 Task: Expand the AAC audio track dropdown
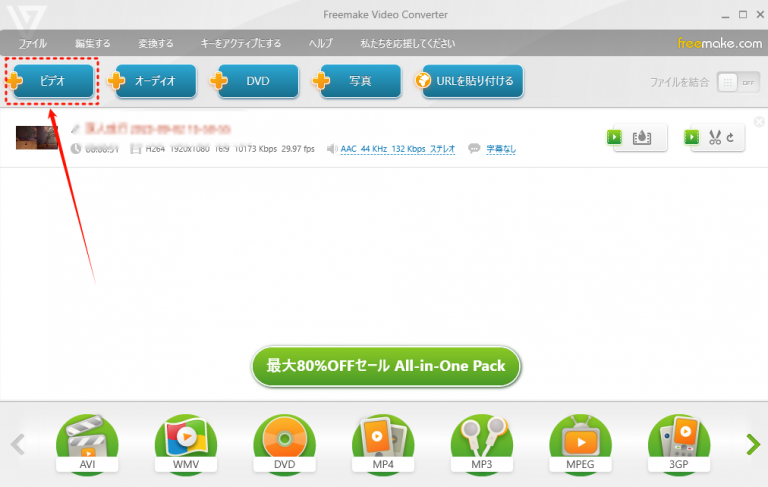coord(397,149)
